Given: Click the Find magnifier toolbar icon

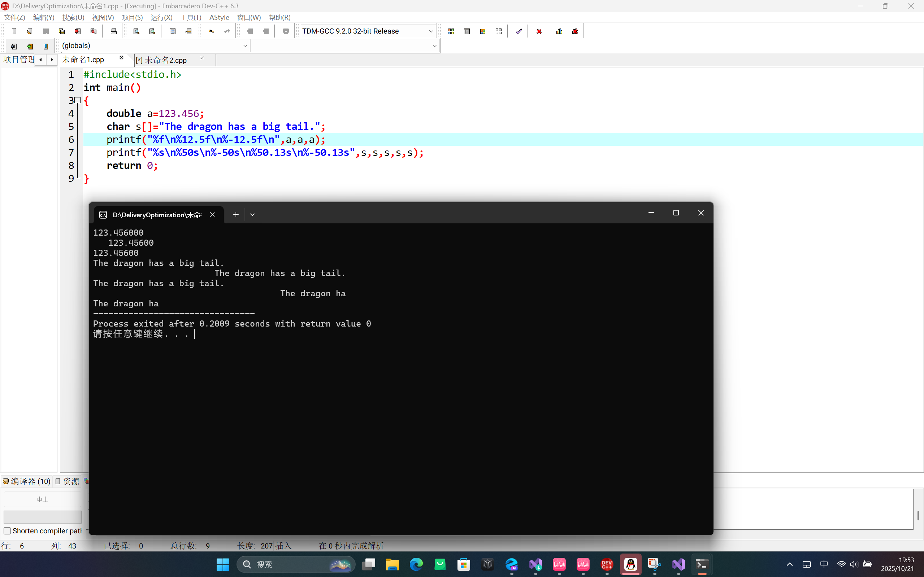Looking at the screenshot, I should click(136, 31).
